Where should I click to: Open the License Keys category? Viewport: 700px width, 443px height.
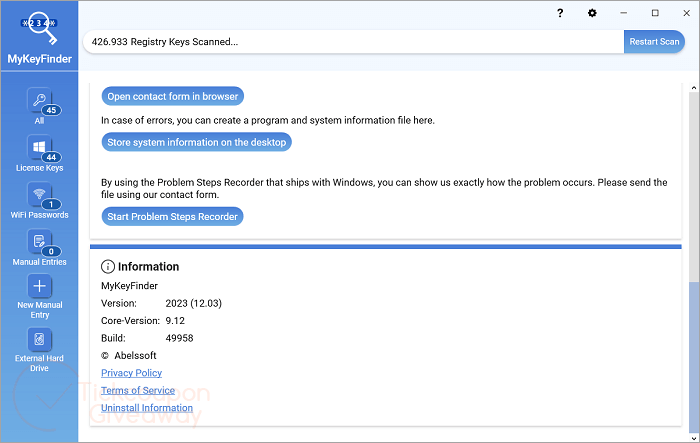pos(39,151)
